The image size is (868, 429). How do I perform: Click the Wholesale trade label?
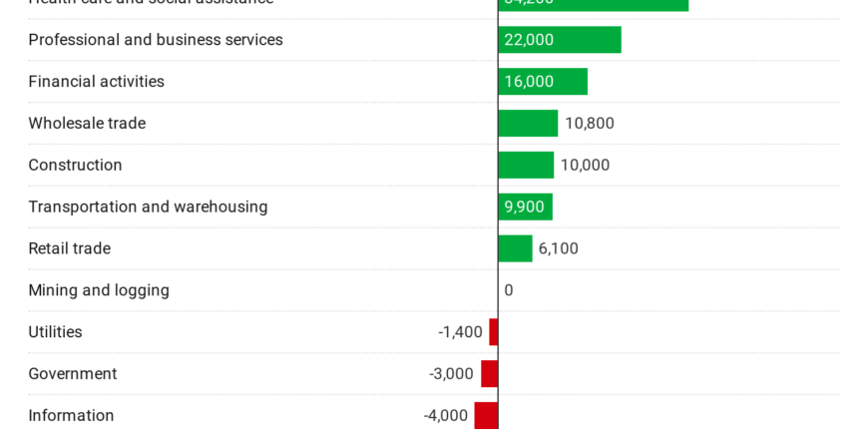click(x=87, y=124)
